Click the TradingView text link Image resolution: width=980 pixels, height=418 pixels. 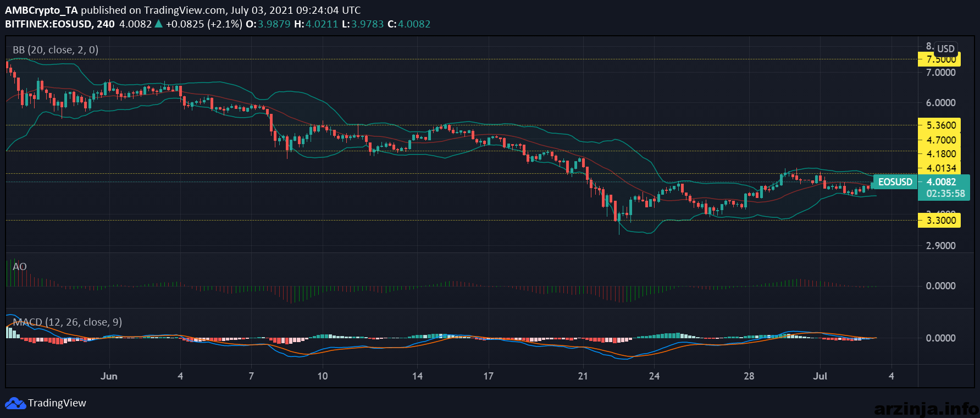(57, 403)
